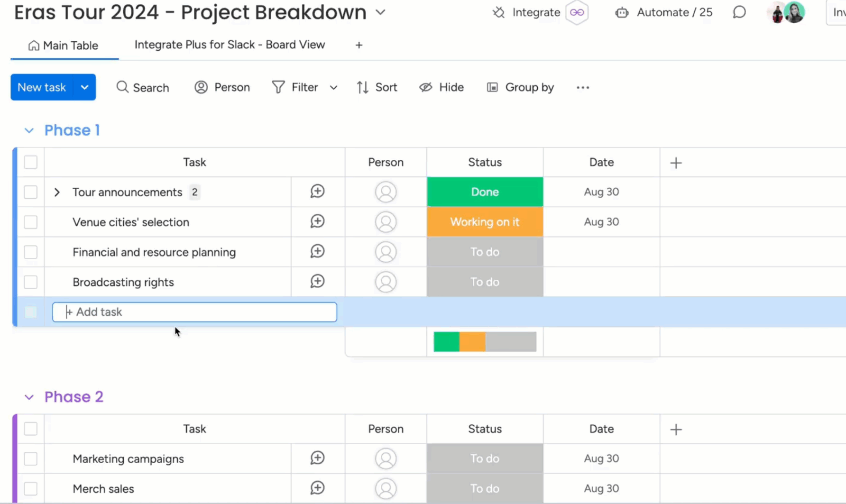Assign person to Financial and resource planning
The height and width of the screenshot is (504, 846).
(x=386, y=252)
